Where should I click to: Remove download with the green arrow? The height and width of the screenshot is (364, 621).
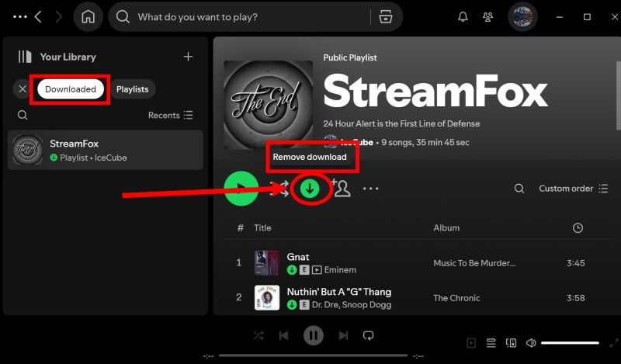point(310,189)
